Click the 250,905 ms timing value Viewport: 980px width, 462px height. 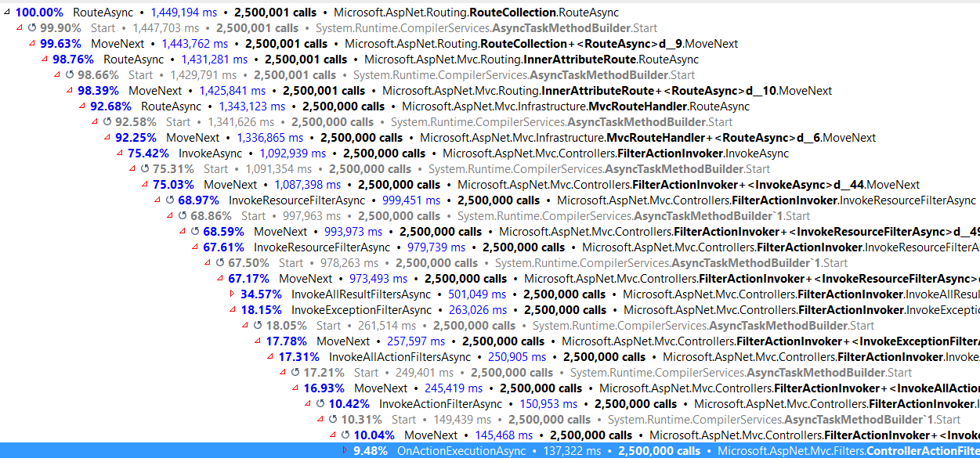pos(515,357)
